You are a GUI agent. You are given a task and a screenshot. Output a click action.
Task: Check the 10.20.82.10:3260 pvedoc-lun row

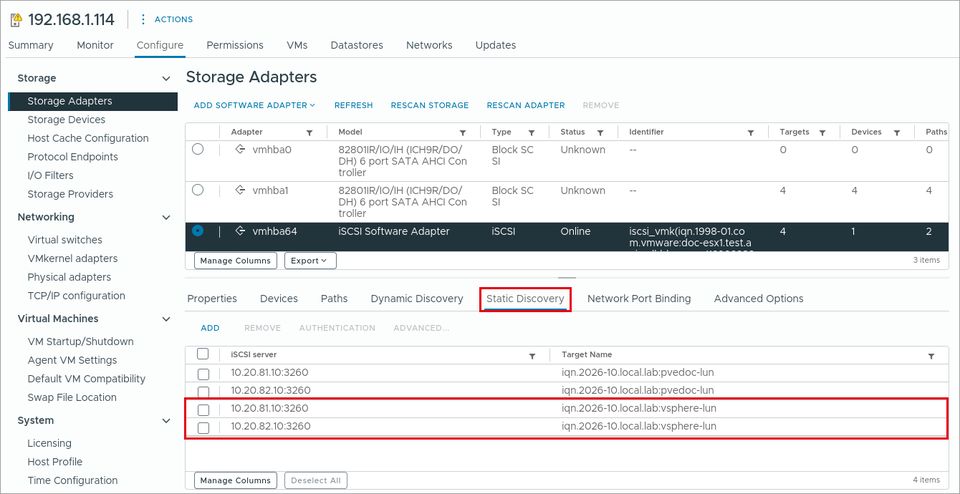[204, 391]
